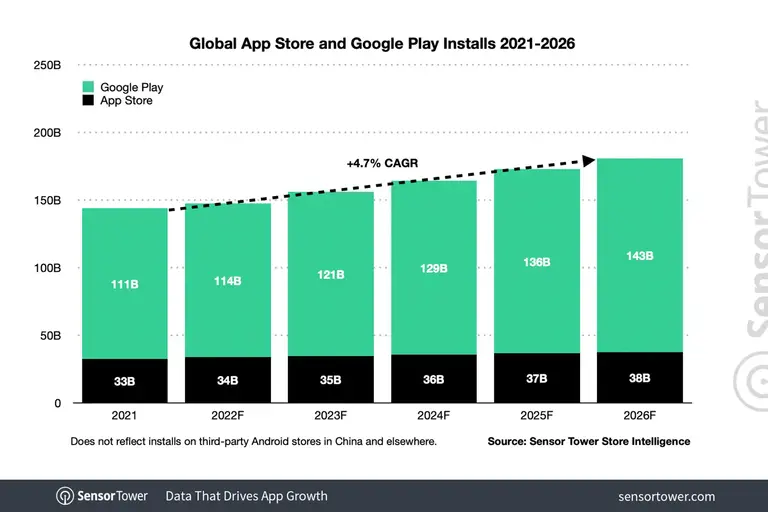Click the black App Store legend swatch

[x=87, y=101]
